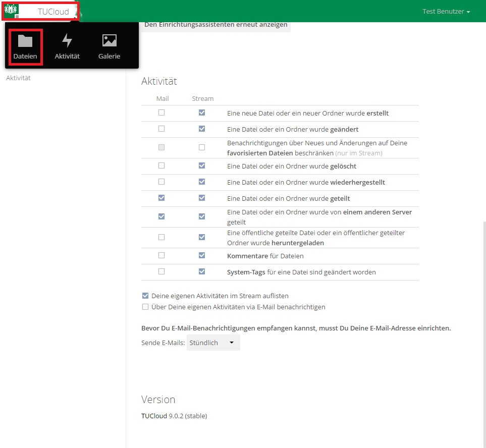The width and height of the screenshot is (486, 448).
Task: Open the TUCloud app menu
Action: [x=53, y=12]
